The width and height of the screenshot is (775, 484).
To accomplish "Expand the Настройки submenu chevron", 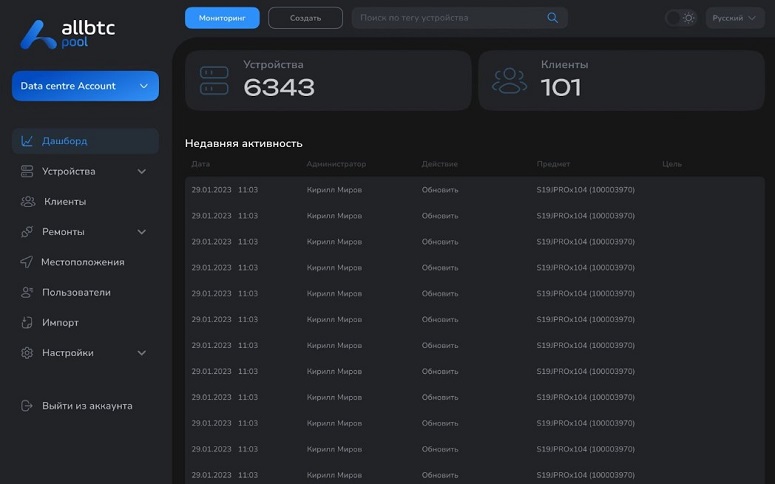I will point(142,353).
